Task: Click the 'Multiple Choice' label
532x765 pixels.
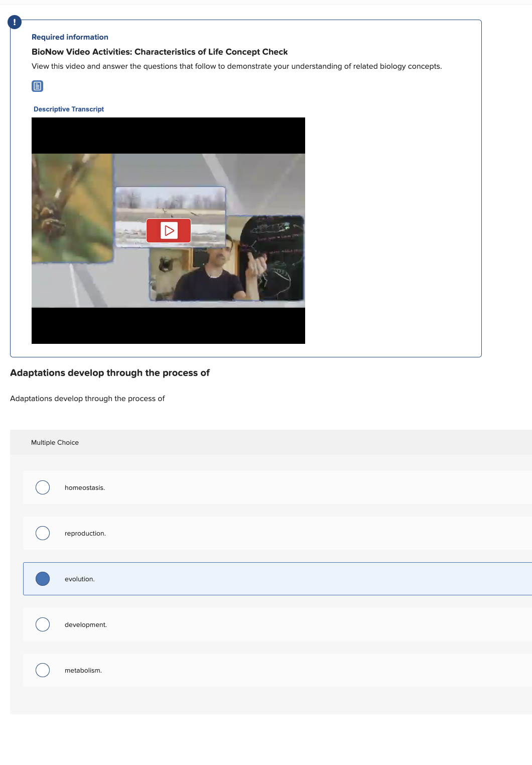Action: pos(55,442)
